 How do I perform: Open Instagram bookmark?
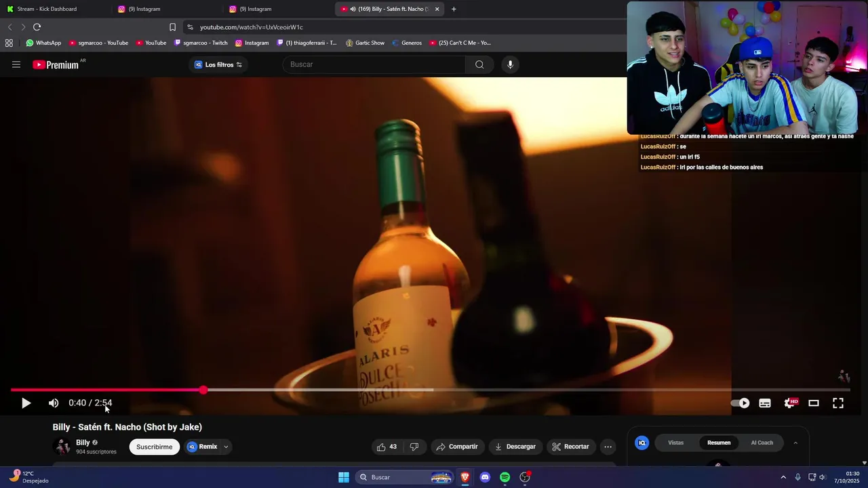[252, 43]
